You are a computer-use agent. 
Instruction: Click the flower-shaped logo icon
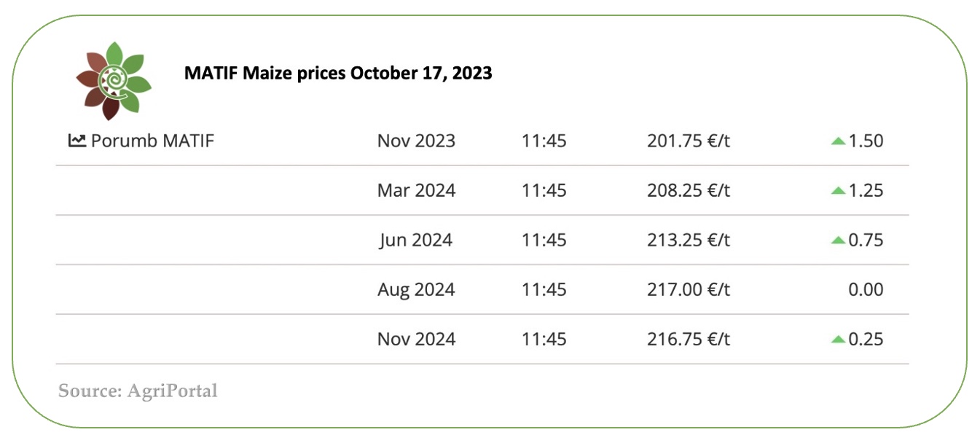click(x=114, y=80)
